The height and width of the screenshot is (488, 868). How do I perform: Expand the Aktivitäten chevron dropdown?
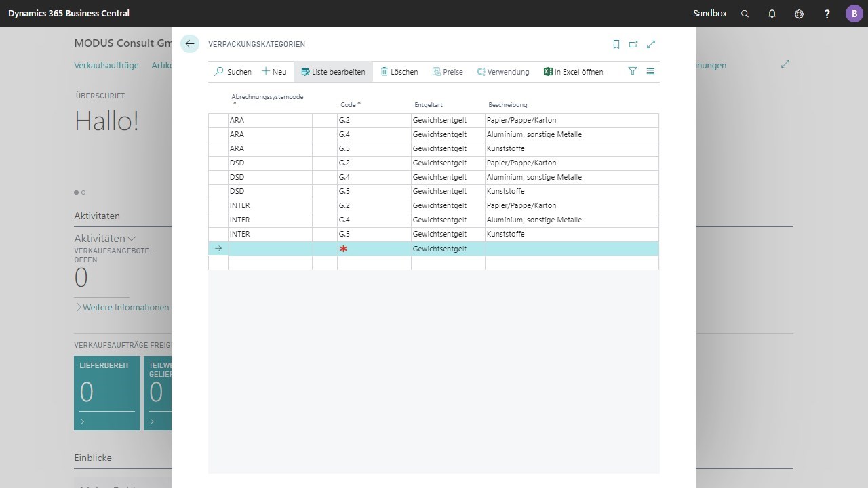pyautogui.click(x=132, y=239)
